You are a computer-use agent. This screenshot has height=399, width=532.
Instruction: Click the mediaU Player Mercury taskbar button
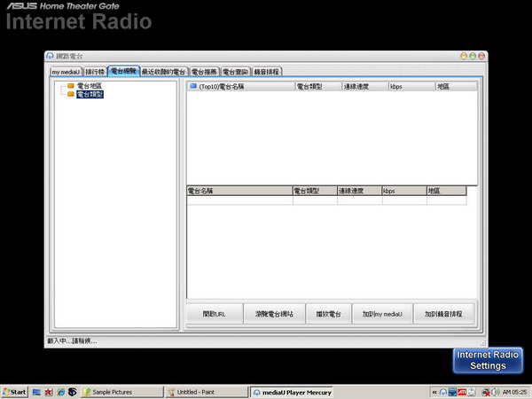(x=292, y=392)
